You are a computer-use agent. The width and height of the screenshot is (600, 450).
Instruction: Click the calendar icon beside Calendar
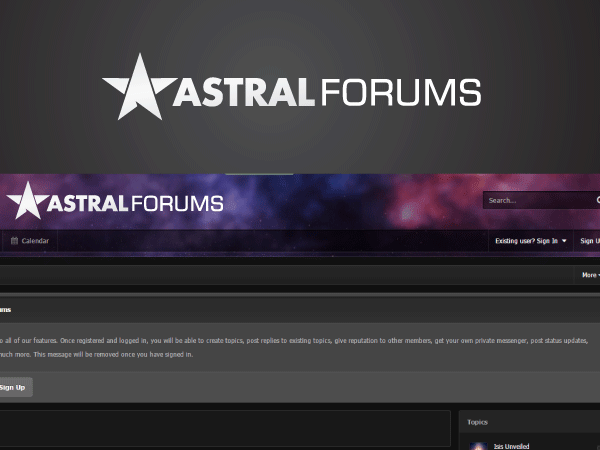[x=14, y=241]
